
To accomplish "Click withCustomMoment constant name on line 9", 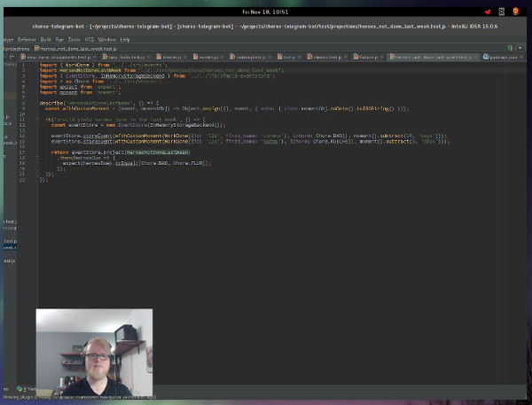I will point(86,108).
